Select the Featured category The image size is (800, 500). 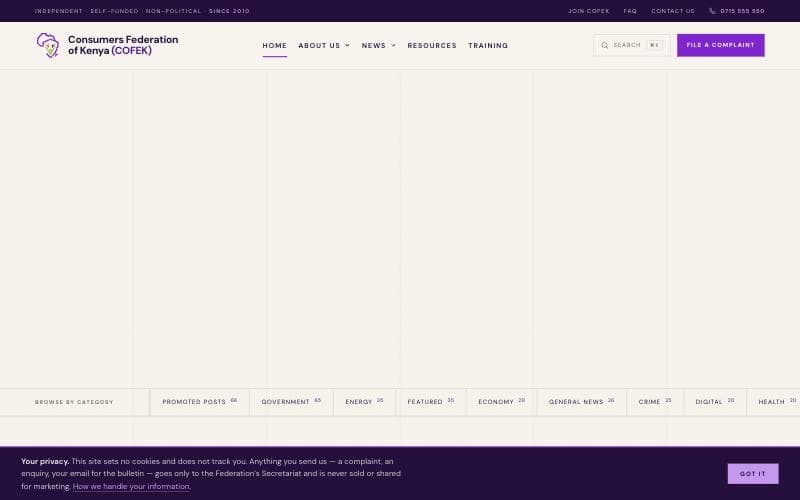431,402
